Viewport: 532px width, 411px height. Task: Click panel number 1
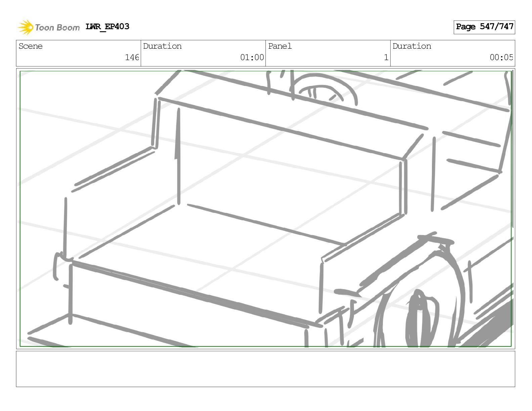[386, 57]
